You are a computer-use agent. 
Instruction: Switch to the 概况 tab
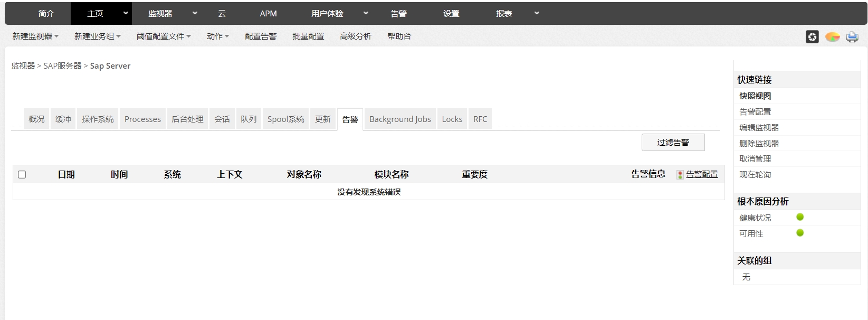click(36, 119)
